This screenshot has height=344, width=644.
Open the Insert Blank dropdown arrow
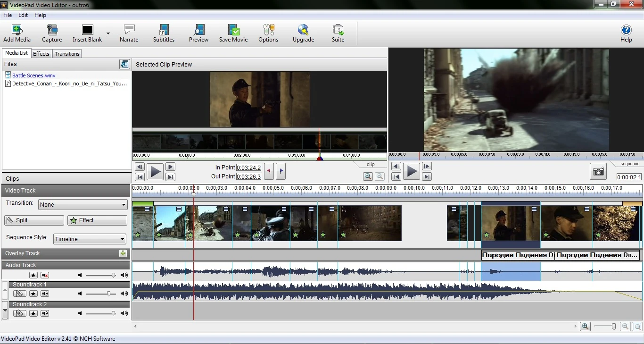point(108,34)
